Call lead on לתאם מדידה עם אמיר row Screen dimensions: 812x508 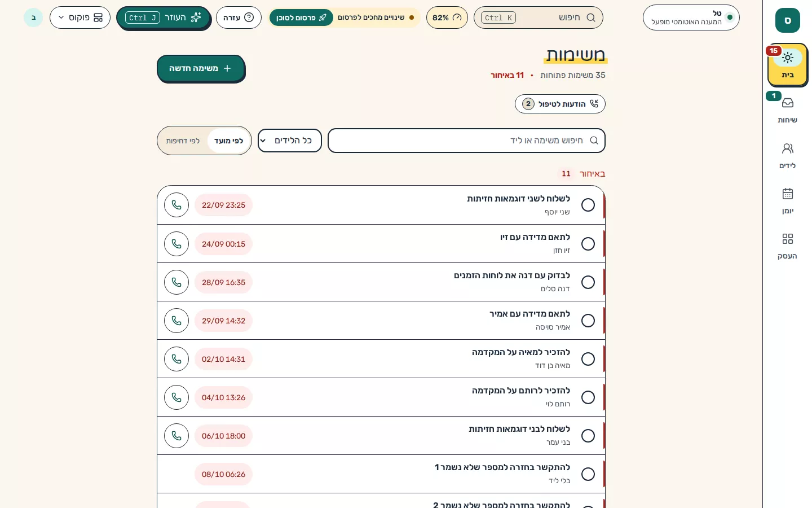click(x=176, y=321)
